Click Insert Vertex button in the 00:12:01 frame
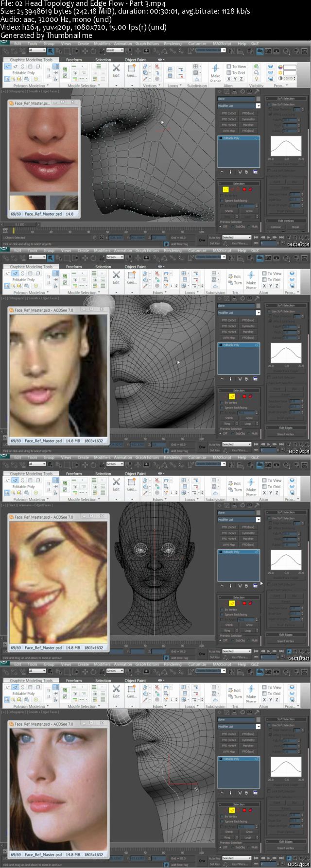 [x=286, y=434]
